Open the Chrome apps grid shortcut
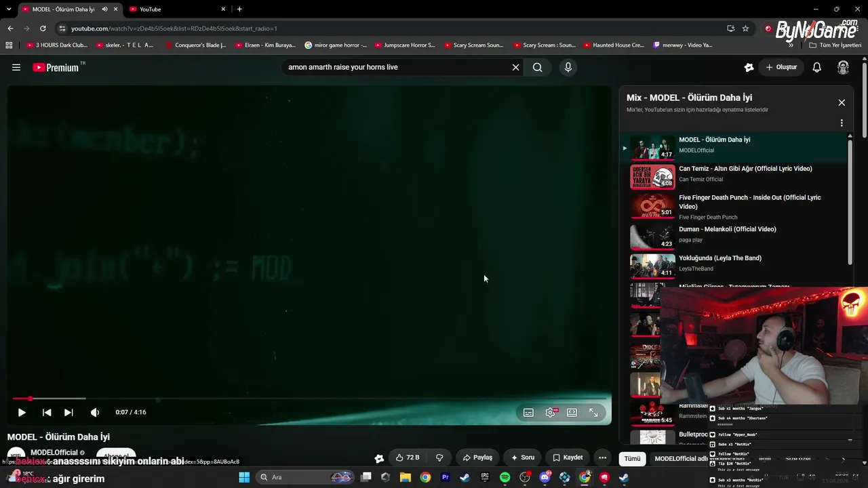Image resolution: width=868 pixels, height=488 pixels. coord(9,45)
